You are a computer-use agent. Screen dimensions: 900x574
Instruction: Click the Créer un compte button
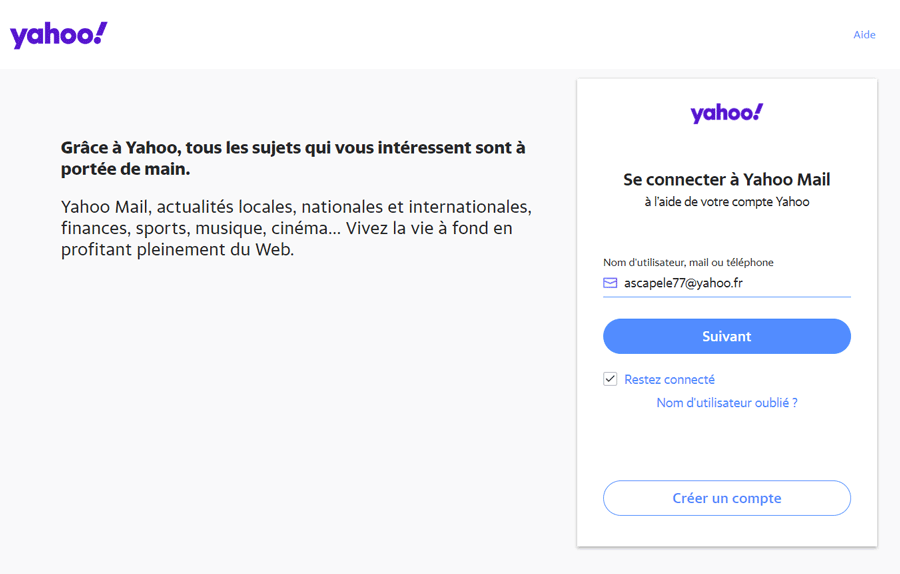click(x=727, y=498)
